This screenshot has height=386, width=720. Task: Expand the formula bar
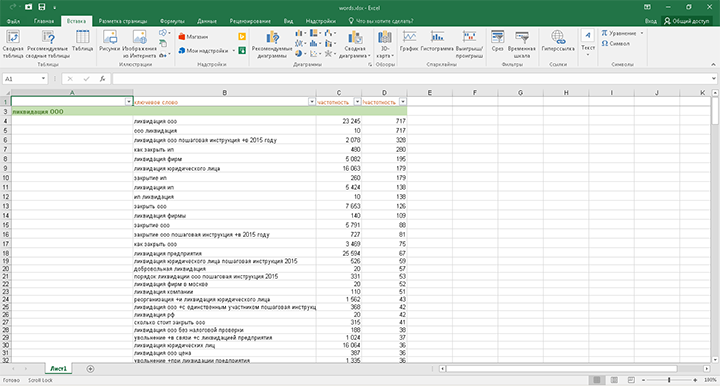click(714, 79)
